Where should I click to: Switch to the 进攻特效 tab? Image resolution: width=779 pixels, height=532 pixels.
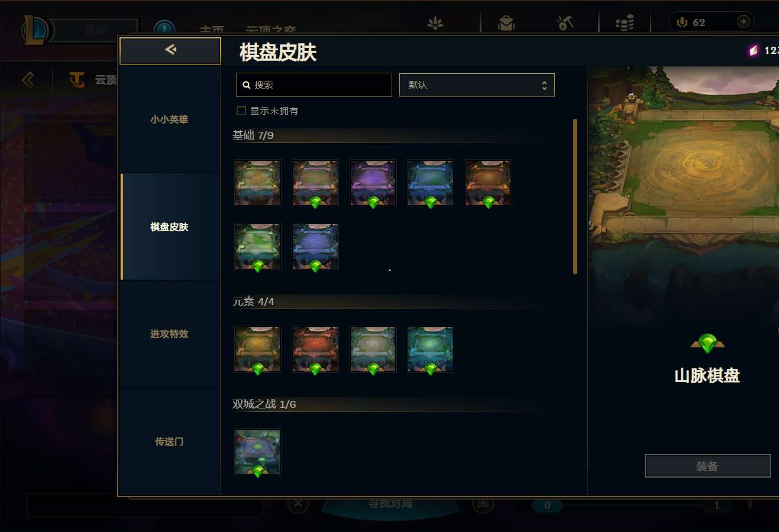(169, 334)
